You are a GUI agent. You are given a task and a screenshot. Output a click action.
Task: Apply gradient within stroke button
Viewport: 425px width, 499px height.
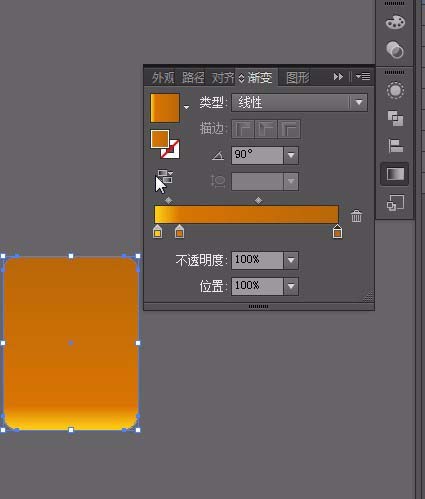pos(243,129)
